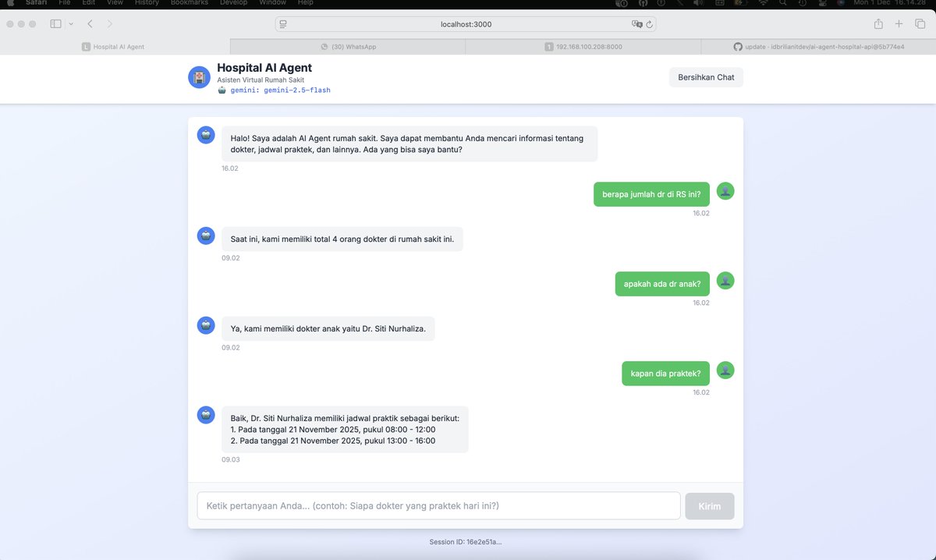Add a new tab with the plus icon
The image size is (936, 560).
coord(899,24)
